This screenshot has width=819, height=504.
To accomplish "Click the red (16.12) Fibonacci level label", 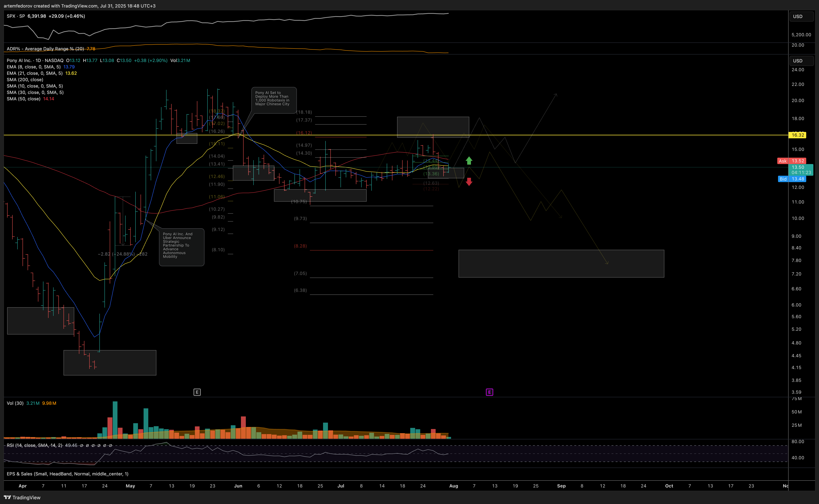I will 304,133.
